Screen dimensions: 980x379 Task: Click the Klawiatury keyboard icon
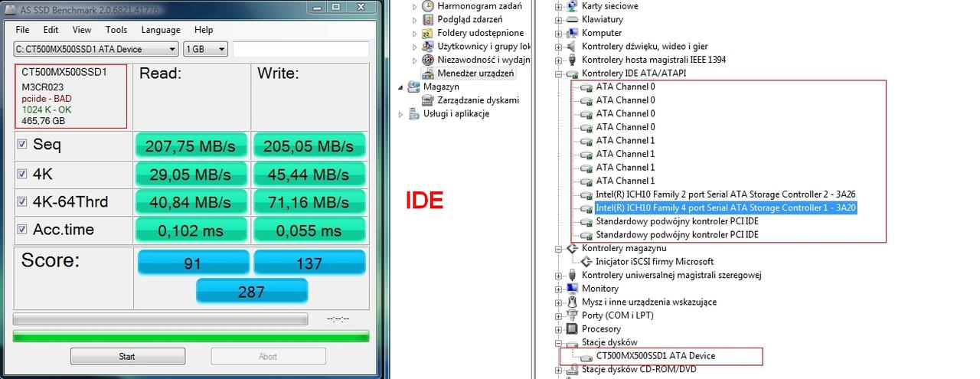coord(572,19)
